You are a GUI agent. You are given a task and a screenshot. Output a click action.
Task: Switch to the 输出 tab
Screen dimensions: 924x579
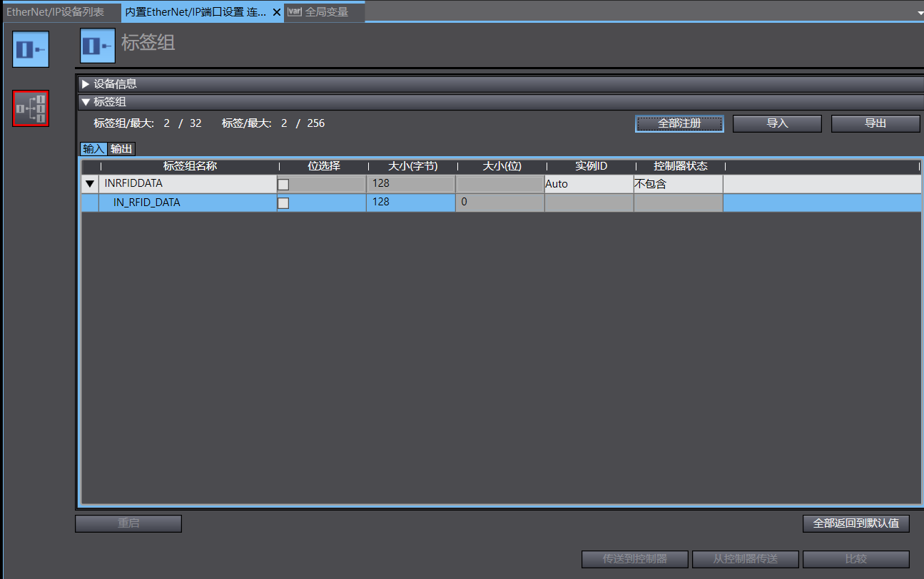point(121,149)
